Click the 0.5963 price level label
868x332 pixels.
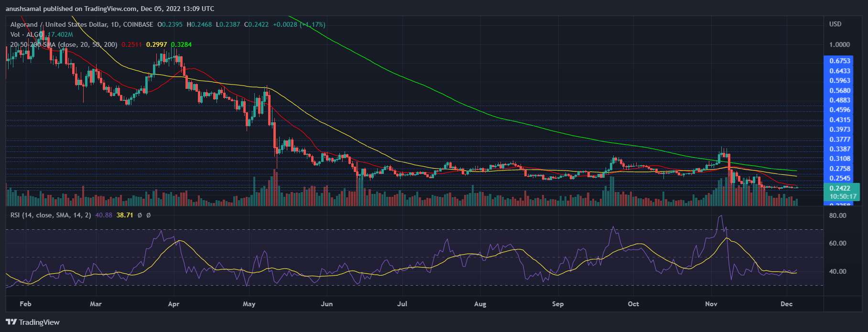coord(840,80)
